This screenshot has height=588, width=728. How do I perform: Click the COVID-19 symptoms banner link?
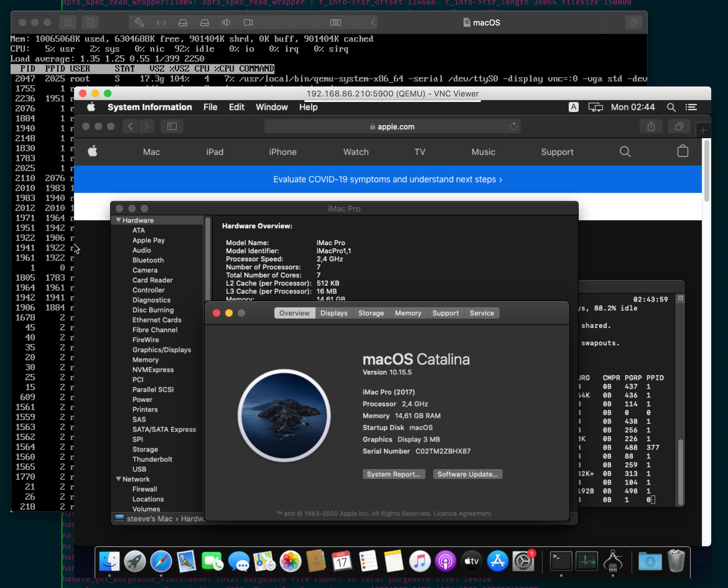pos(387,180)
